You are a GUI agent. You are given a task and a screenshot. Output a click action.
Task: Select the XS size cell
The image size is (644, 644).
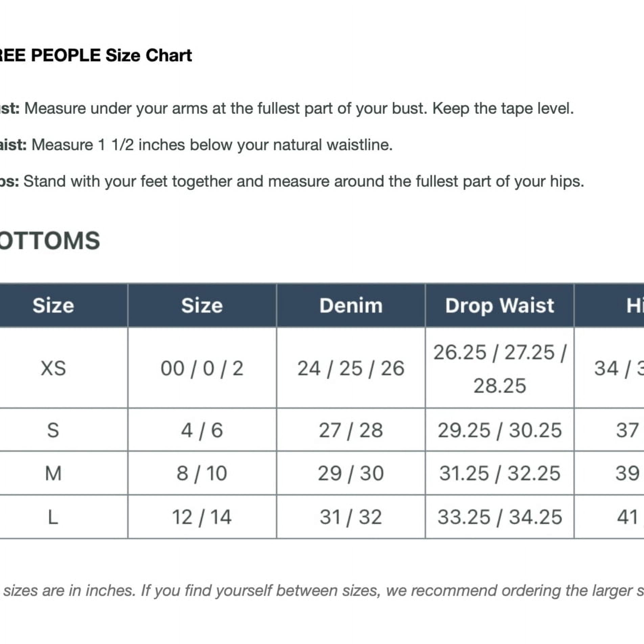click(53, 368)
